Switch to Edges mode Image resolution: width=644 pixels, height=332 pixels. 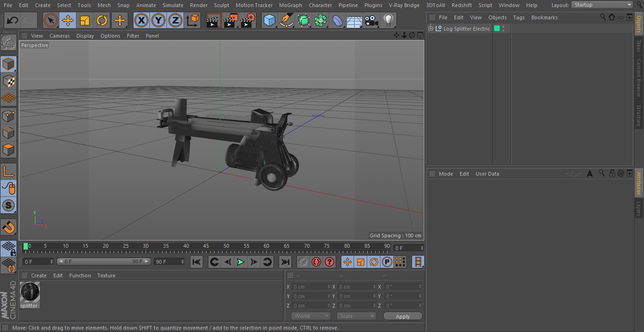pos(8,133)
